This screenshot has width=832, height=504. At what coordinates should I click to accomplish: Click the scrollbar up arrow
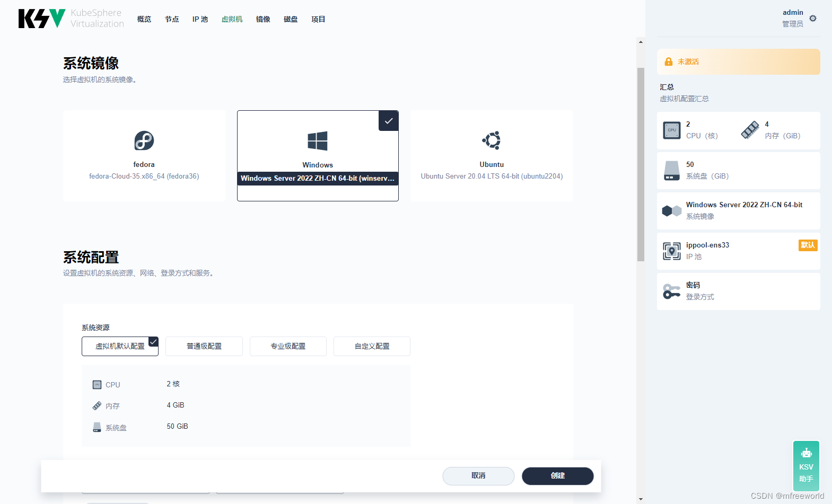[641, 41]
